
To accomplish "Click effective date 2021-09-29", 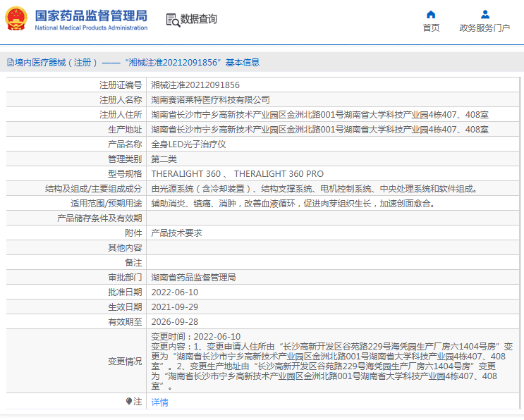I will (x=174, y=307).
